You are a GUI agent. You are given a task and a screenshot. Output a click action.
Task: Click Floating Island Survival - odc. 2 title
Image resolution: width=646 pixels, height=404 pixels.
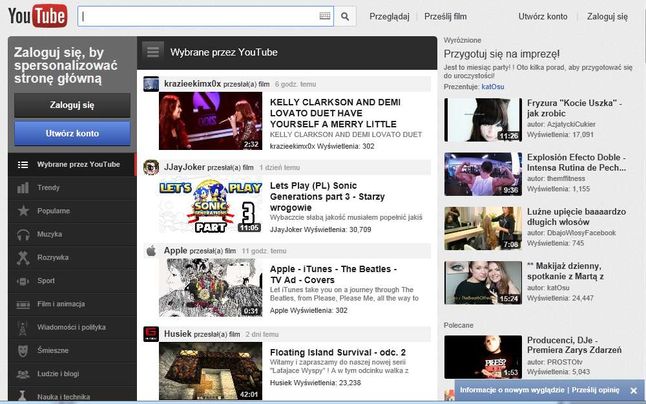[337, 352]
